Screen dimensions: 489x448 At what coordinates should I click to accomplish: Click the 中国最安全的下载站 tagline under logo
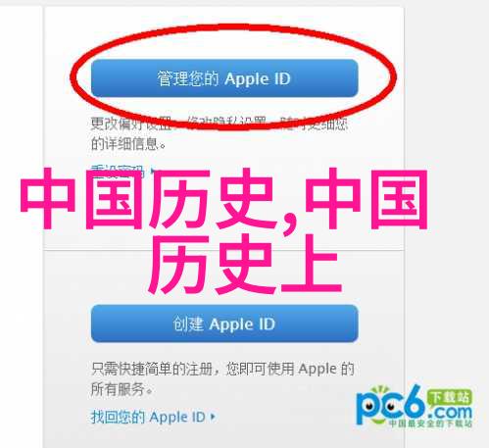coord(430,423)
